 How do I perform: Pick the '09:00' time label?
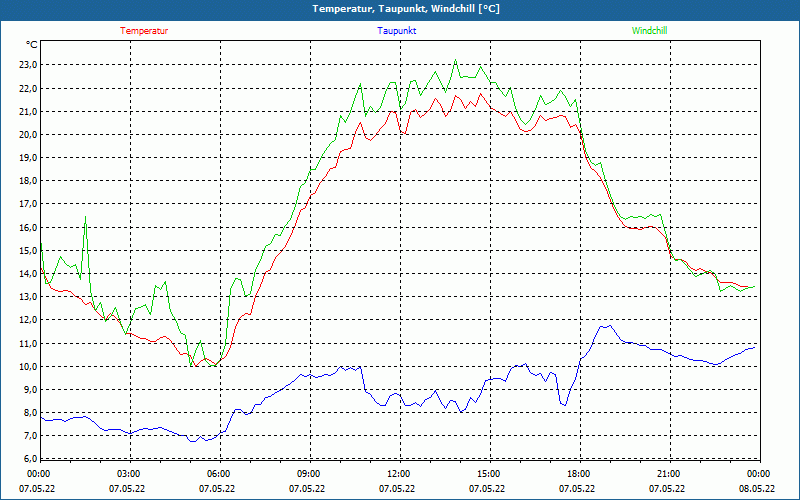tap(309, 474)
